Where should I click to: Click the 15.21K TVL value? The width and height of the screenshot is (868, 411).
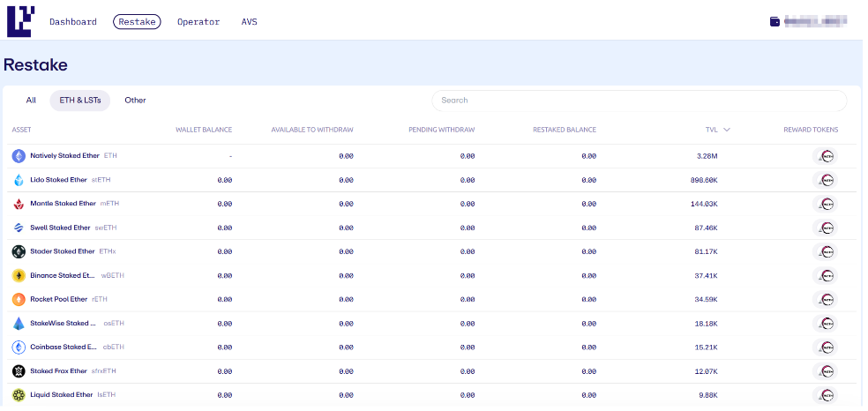(x=706, y=347)
